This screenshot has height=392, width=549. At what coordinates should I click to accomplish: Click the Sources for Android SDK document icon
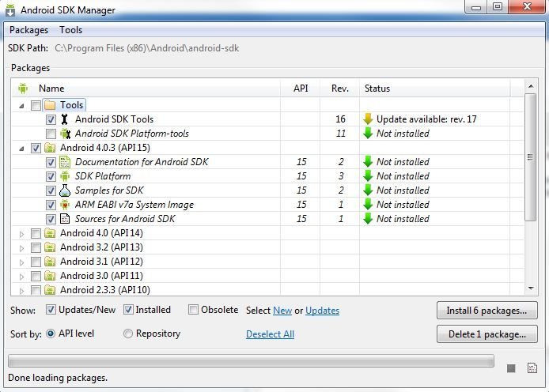[x=65, y=219]
